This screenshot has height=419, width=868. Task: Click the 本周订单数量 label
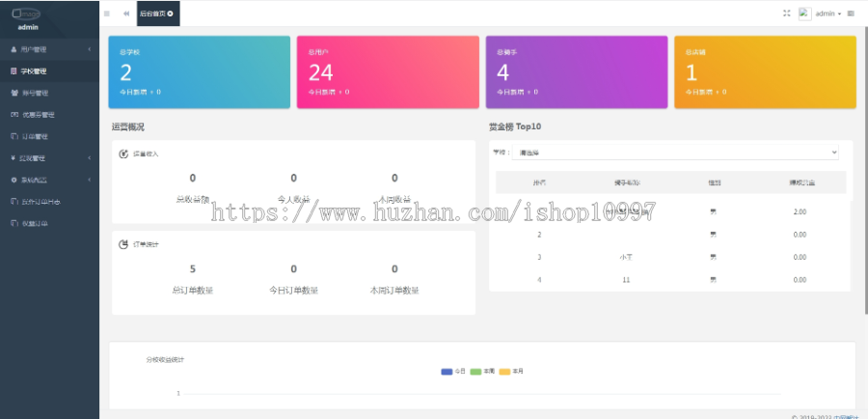(x=394, y=290)
